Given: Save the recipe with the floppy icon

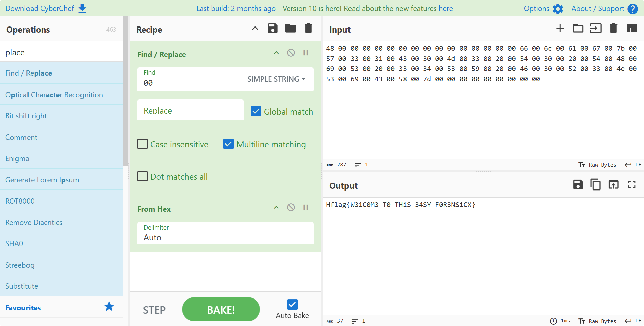Looking at the screenshot, I should (273, 28).
